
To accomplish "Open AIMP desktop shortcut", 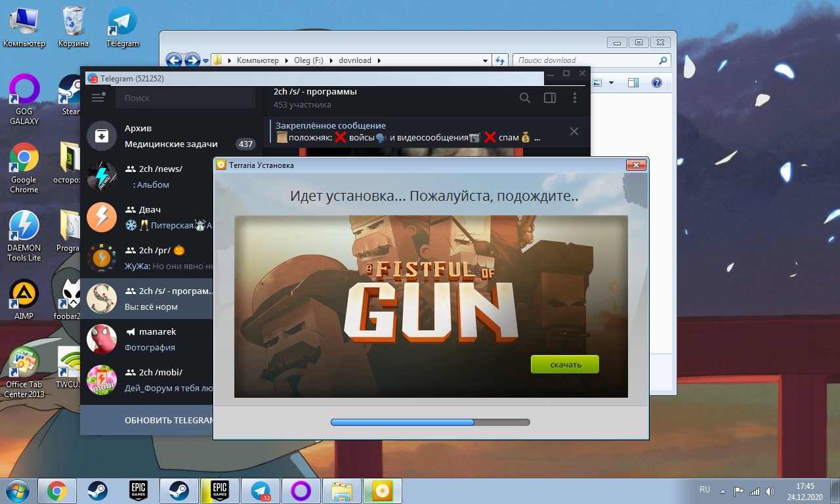I will point(24,301).
